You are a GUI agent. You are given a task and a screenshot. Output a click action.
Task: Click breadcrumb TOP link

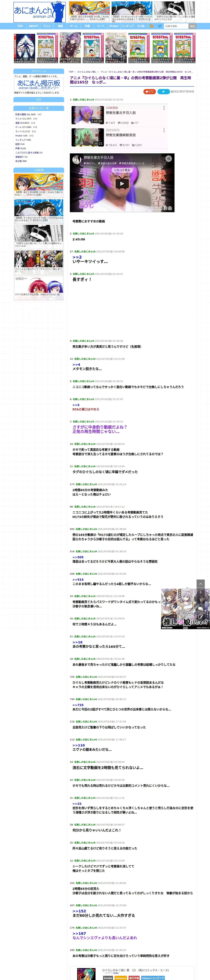coord(71,72)
